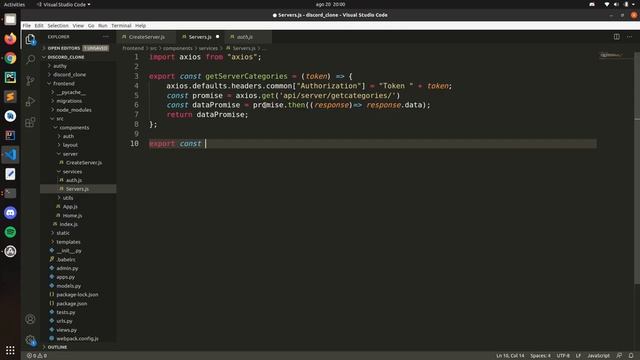This screenshot has width=640, height=360.
Task: Switch to the CreateServer.js tab
Action: tap(147, 37)
